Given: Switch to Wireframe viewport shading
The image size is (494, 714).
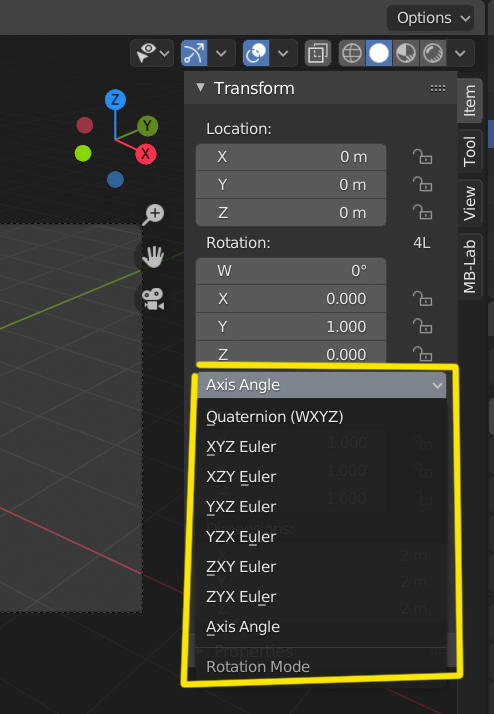Looking at the screenshot, I should point(352,53).
